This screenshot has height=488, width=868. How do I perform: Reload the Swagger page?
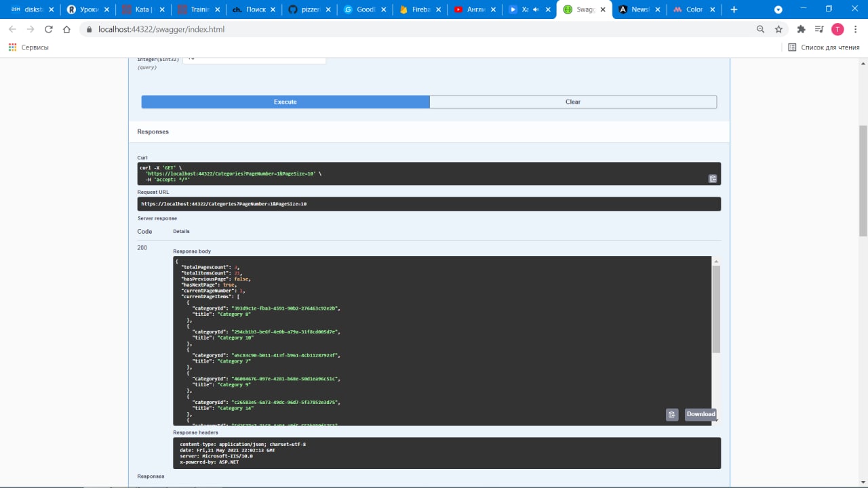pyautogui.click(x=49, y=29)
